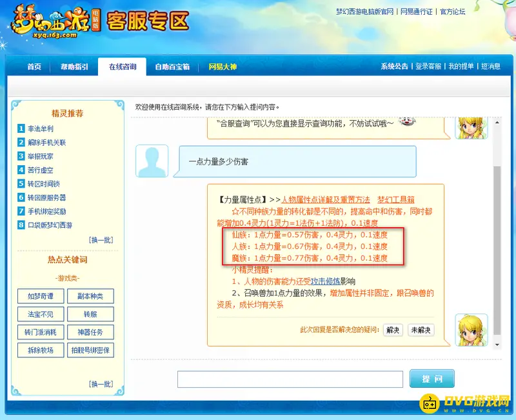The width and height of the screenshot is (516, 420).
Task: Select recommended item 解除手机关联
Action: coord(46,143)
